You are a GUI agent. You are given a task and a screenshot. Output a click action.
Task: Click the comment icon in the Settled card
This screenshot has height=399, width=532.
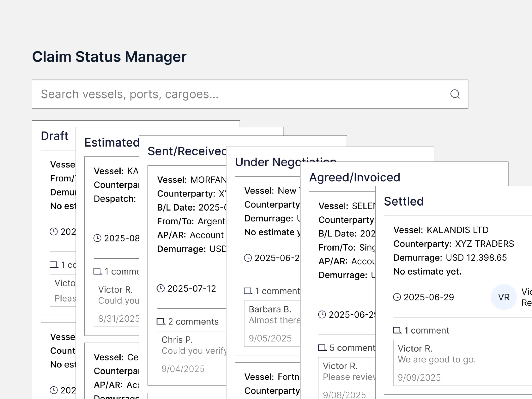click(x=397, y=330)
